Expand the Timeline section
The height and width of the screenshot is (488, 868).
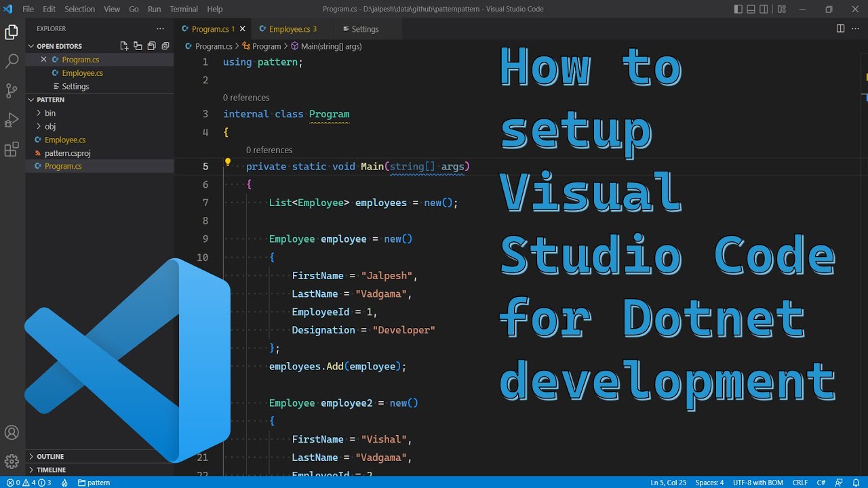tap(99, 470)
